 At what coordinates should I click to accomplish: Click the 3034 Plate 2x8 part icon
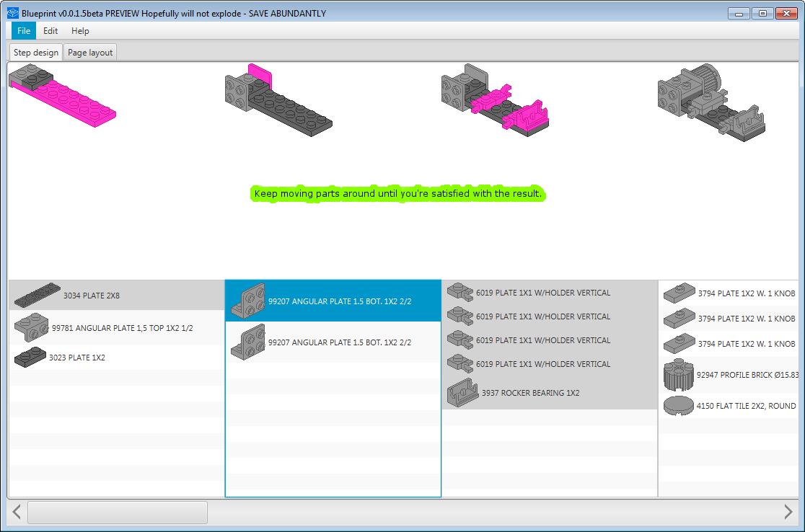coord(38,295)
